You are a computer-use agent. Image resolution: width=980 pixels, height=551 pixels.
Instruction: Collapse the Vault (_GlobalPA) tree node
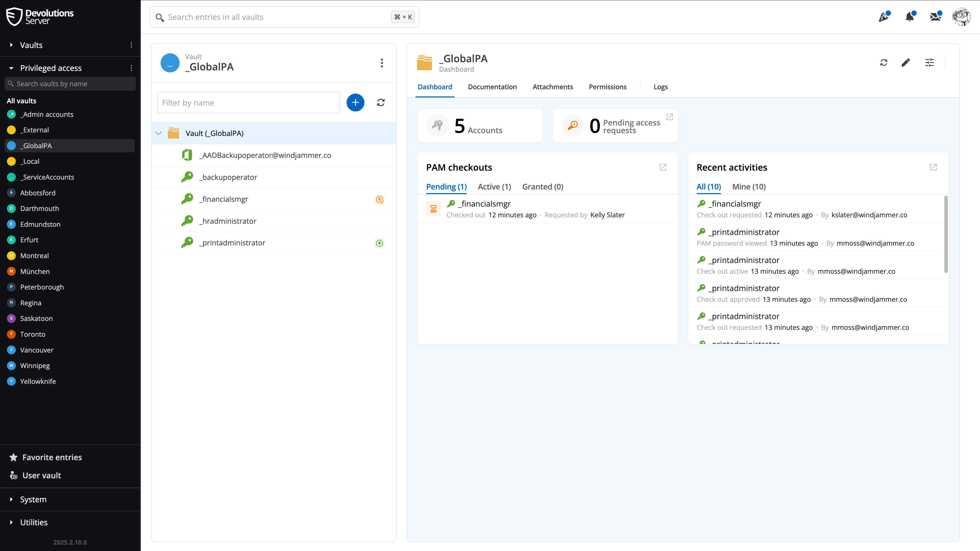coord(159,133)
